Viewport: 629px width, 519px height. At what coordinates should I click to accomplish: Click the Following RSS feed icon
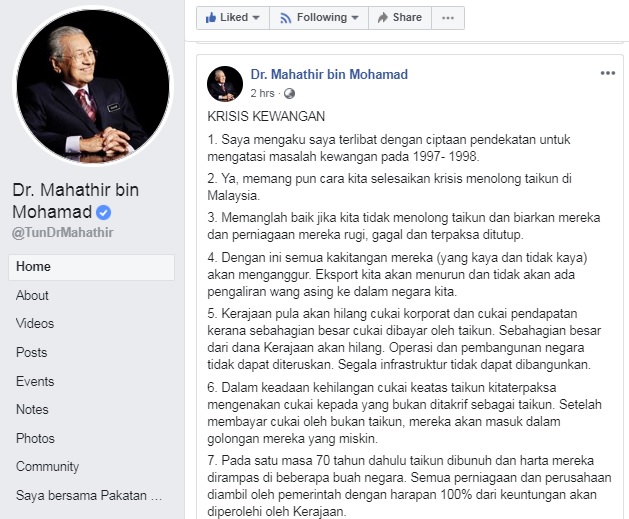285,18
